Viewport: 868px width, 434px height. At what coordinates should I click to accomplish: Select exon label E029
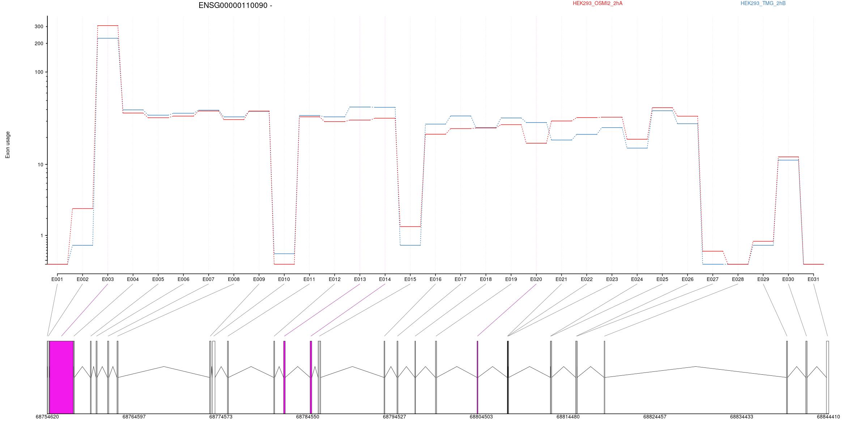click(x=763, y=279)
